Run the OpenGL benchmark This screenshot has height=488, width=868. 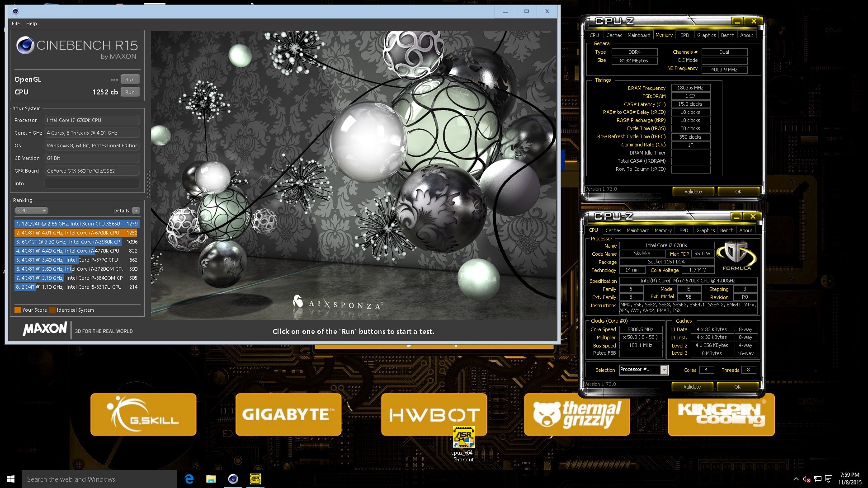point(130,80)
